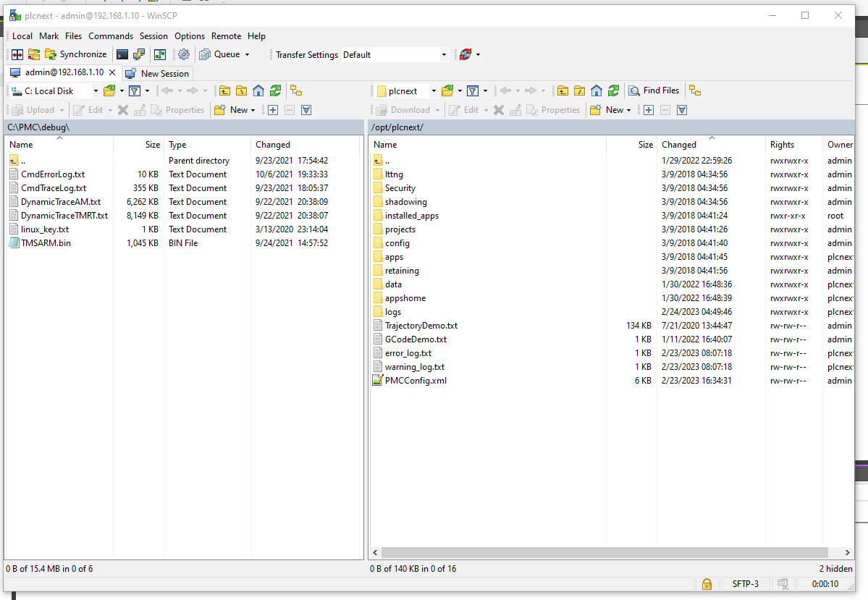Open the local home directory icon
Image resolution: width=868 pixels, height=600 pixels.
[258, 90]
